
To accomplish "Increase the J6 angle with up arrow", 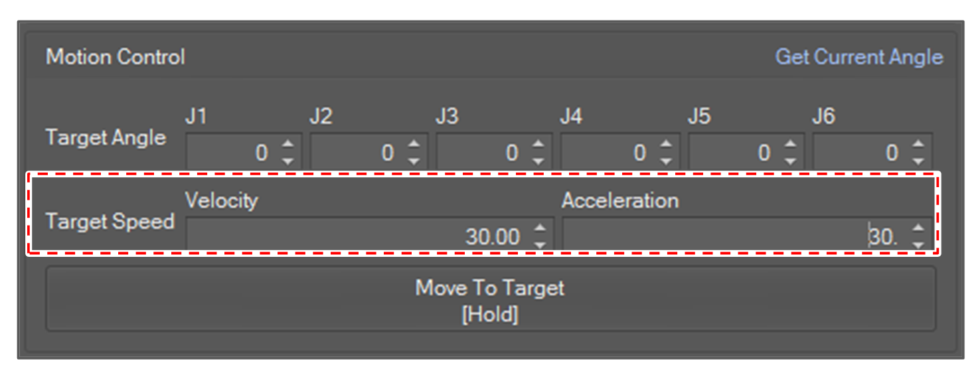I will pos(918,144).
